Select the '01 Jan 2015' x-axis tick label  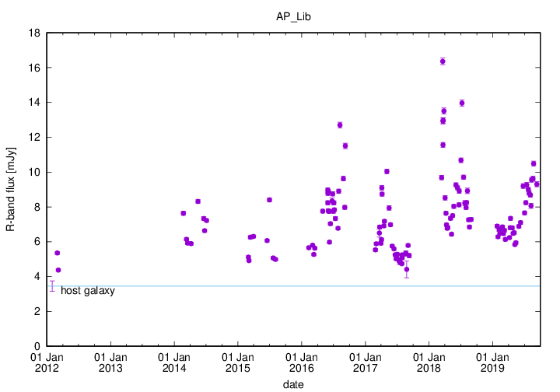tap(238, 362)
